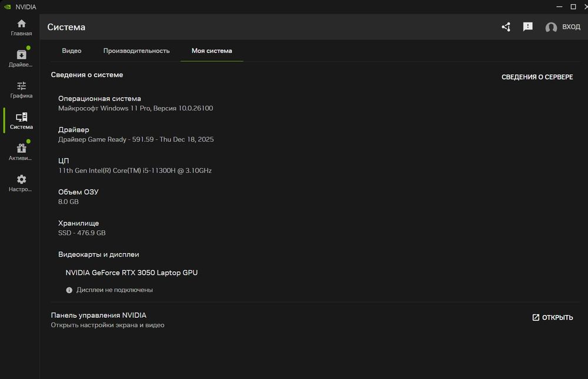The image size is (588, 379).
Task: Open the Графика sliders icon in sidebar
Action: (21, 86)
